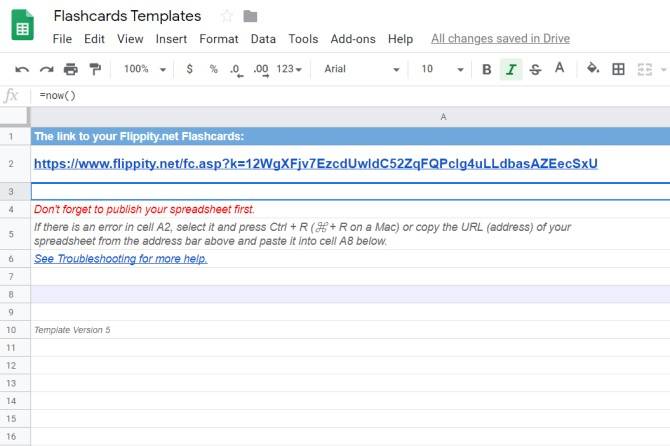The width and height of the screenshot is (670, 446).
Task: Open the Data menu
Action: click(263, 39)
